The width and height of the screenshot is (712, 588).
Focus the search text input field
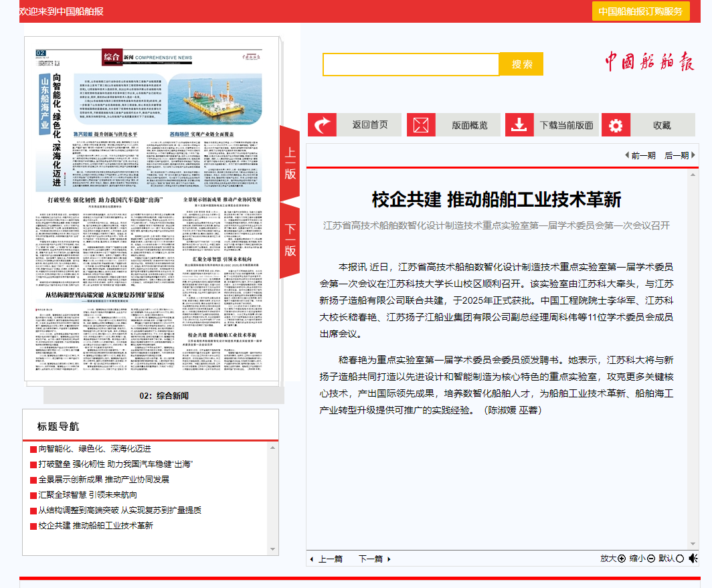(x=411, y=64)
